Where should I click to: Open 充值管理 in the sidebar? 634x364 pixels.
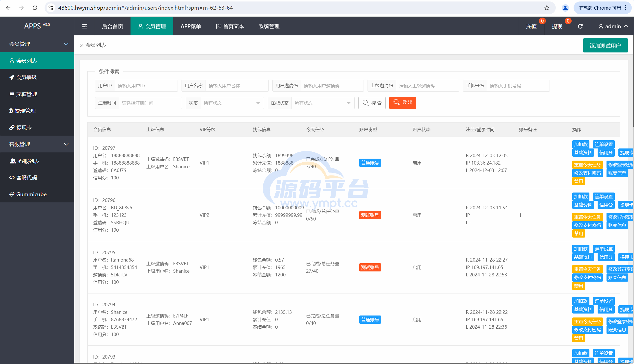tap(37, 94)
